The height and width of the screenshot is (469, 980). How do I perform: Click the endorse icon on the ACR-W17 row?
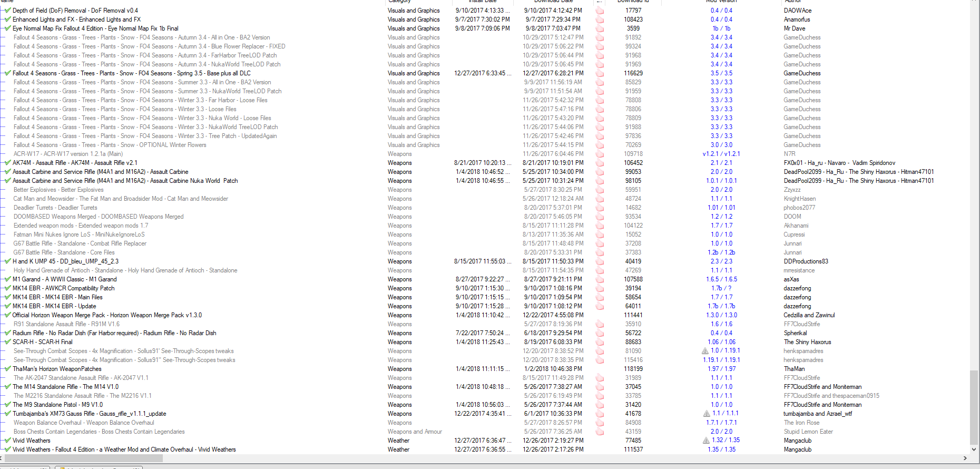click(x=600, y=154)
